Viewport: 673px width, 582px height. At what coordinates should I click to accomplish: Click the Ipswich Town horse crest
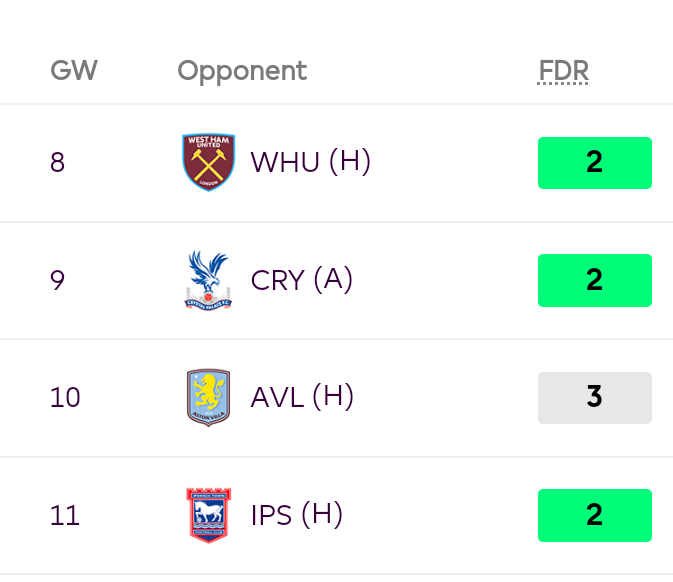pos(209,515)
